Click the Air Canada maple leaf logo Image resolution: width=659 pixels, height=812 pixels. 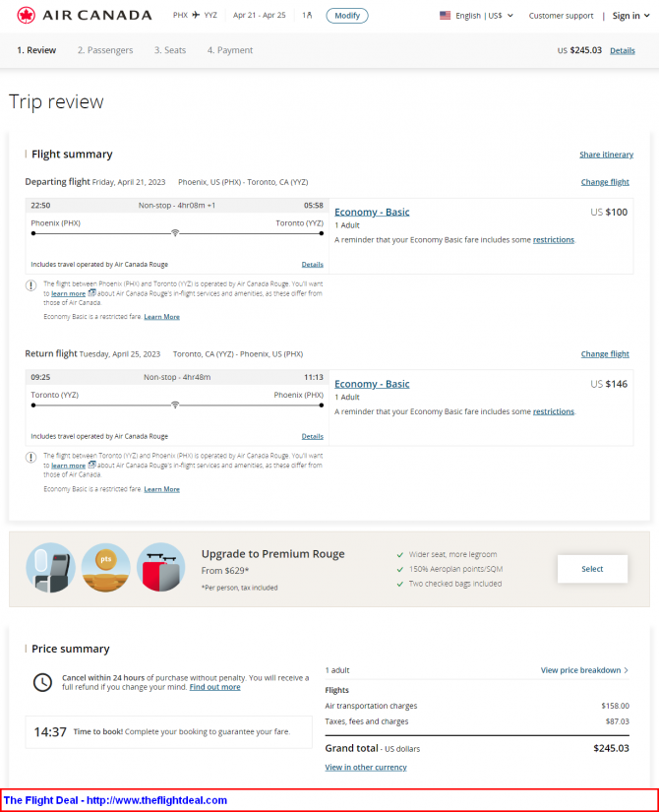(26, 16)
